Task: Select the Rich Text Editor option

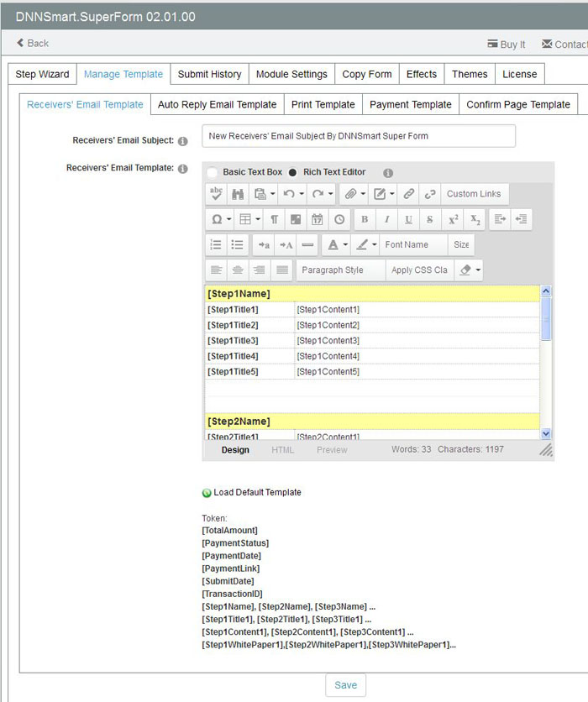Action: (292, 172)
